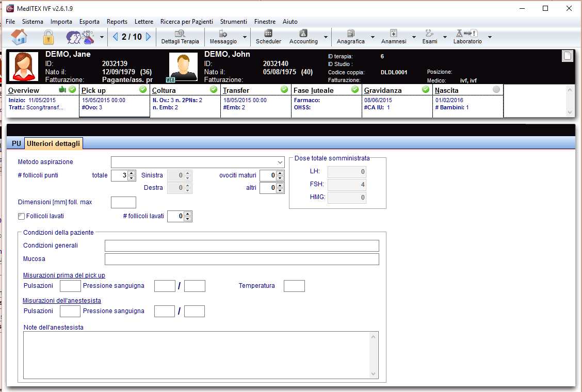Viewport: 582px width, 392px height.
Task: Increase # follicoli lavati value
Action: 188,214
